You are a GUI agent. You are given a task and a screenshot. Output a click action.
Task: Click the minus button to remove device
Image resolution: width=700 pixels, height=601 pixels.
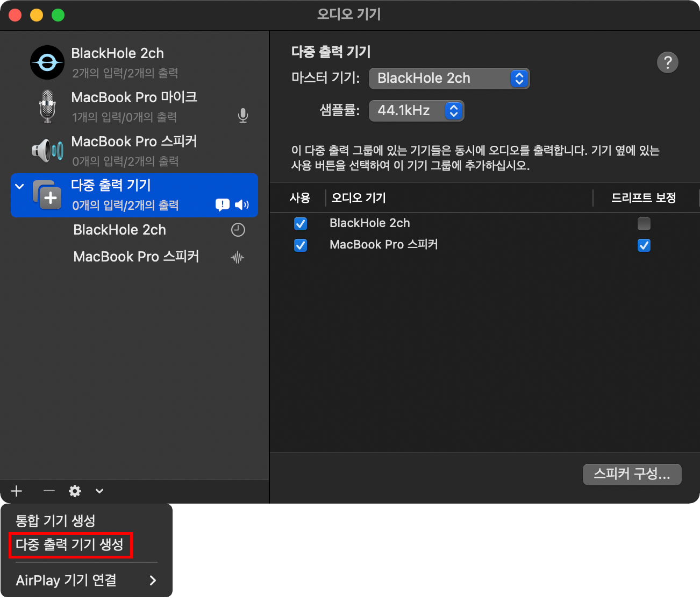click(49, 491)
